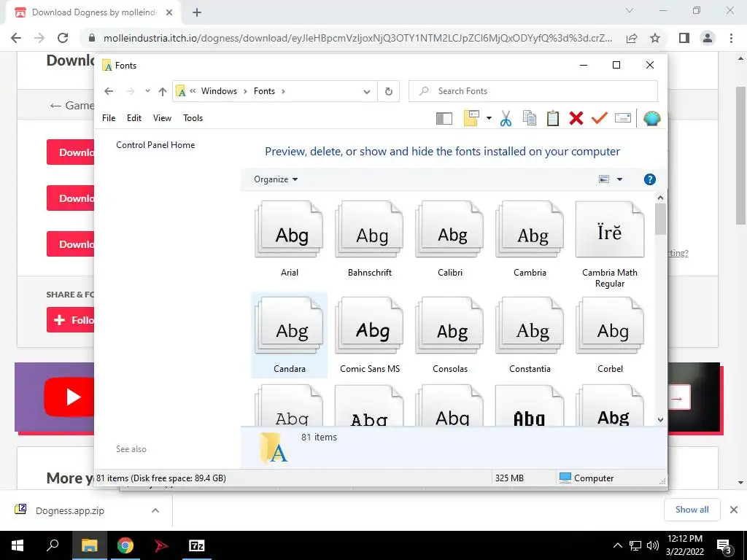Open the Windows Start menu
The width and height of the screenshot is (747, 560).
click(x=18, y=545)
